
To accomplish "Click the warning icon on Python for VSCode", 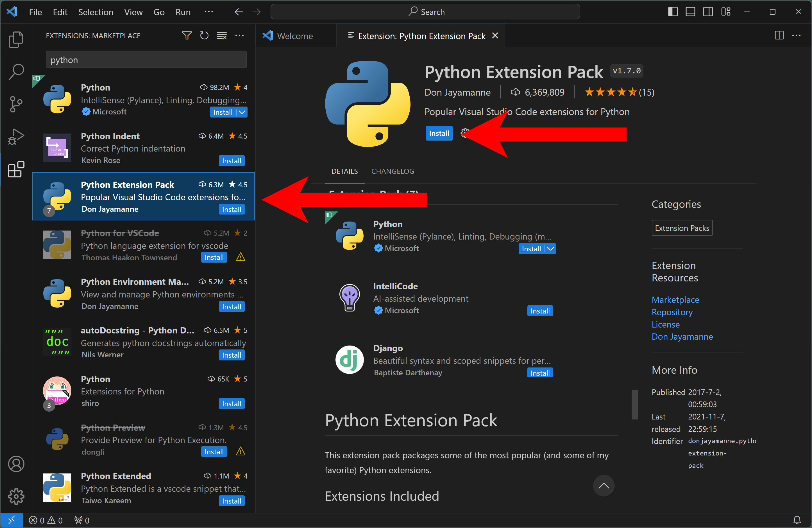I will (x=241, y=257).
